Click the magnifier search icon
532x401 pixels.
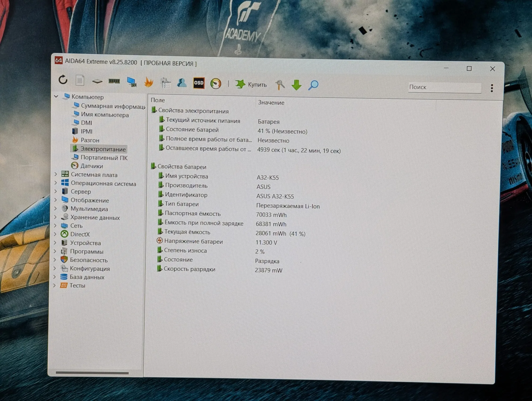point(313,85)
